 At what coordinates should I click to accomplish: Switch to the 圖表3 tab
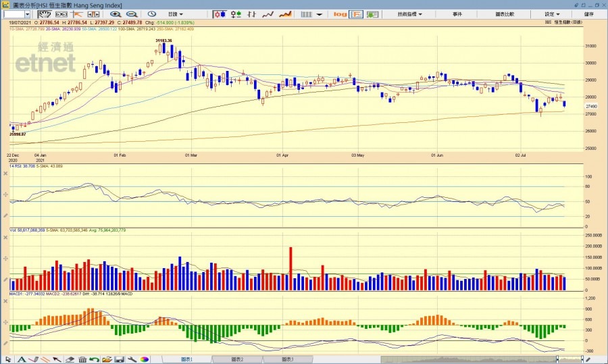(x=287, y=359)
